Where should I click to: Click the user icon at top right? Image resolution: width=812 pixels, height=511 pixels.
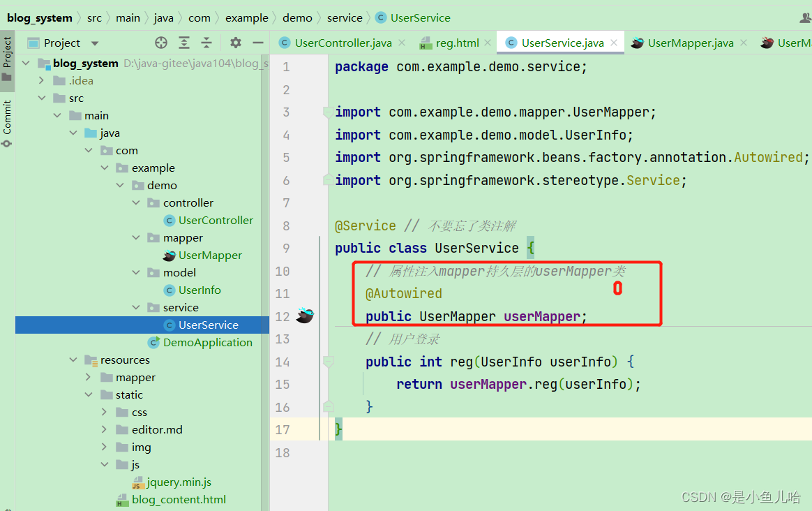click(x=805, y=18)
